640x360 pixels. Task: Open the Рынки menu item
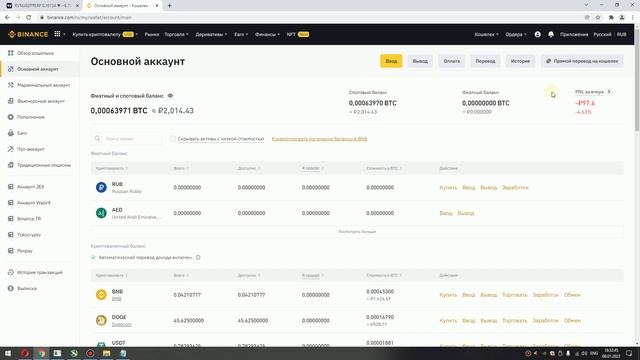pyautogui.click(x=151, y=34)
